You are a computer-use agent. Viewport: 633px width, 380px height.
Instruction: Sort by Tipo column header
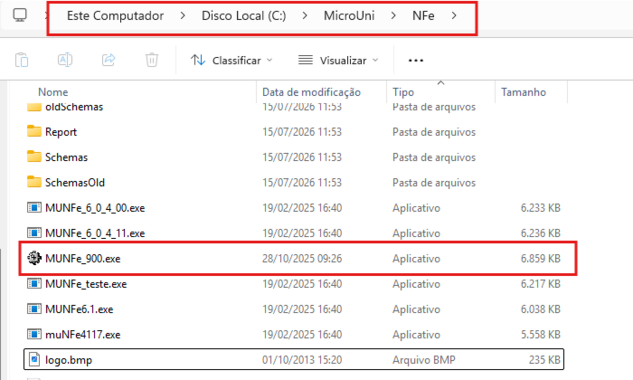click(403, 92)
